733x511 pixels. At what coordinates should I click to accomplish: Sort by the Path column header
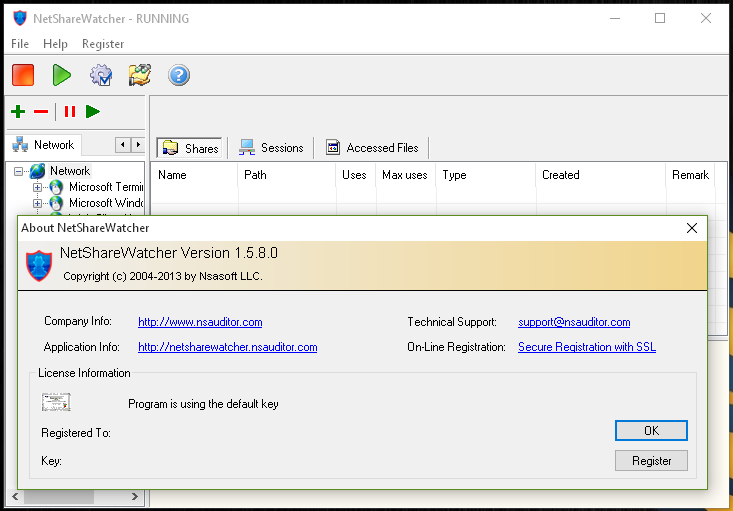287,175
